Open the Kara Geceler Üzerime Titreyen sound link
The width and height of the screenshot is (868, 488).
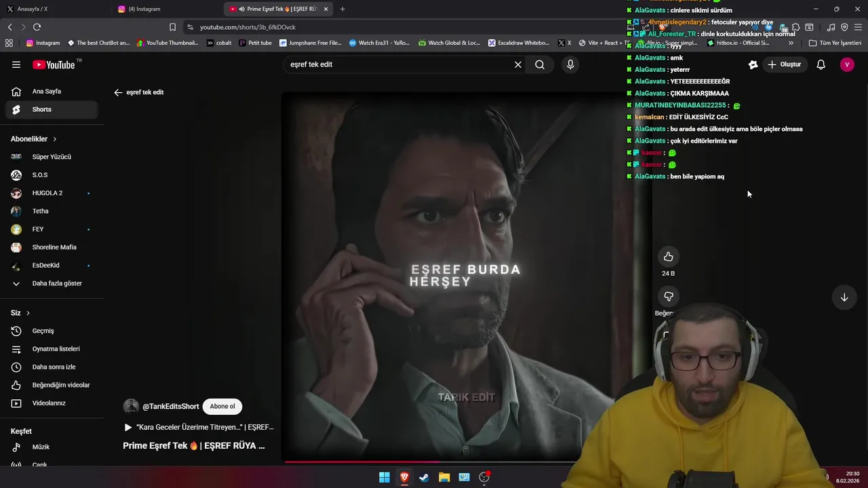[199, 428]
